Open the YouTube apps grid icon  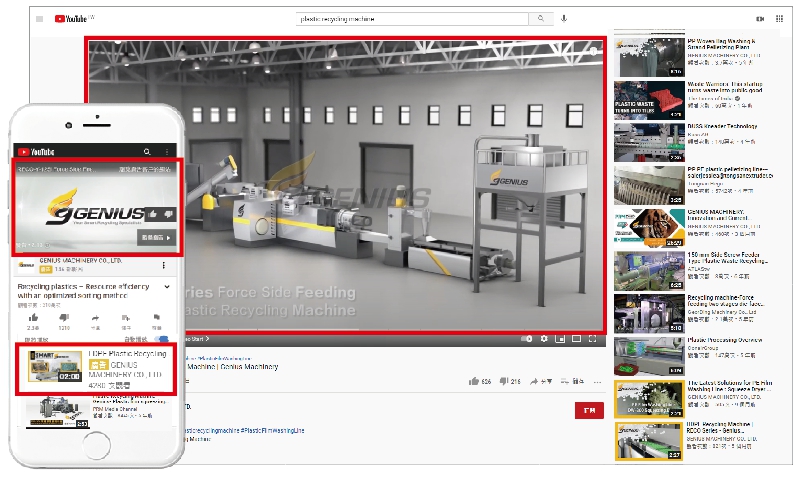779,19
